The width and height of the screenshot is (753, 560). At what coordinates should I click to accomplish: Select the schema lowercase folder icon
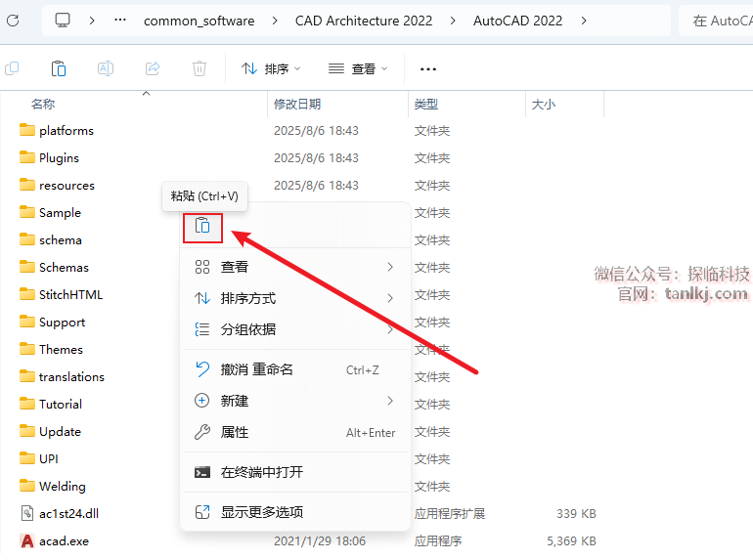point(27,239)
